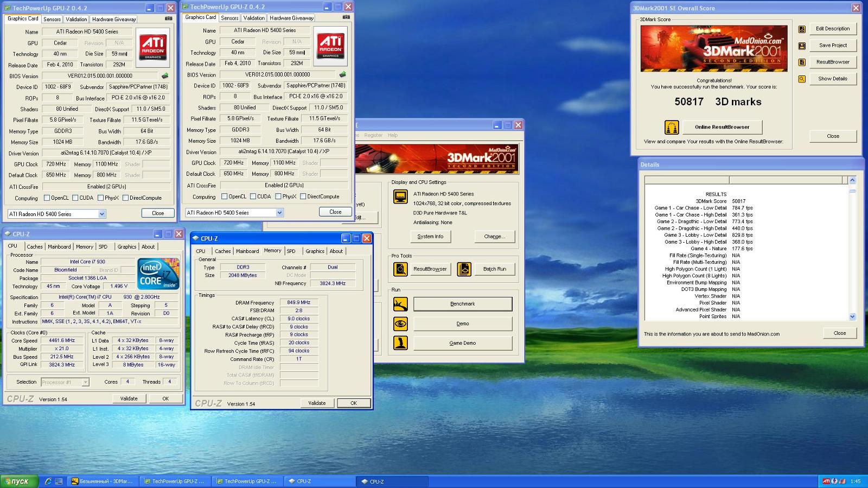The width and height of the screenshot is (868, 488).
Task: Click System Info button
Action: tap(430, 237)
